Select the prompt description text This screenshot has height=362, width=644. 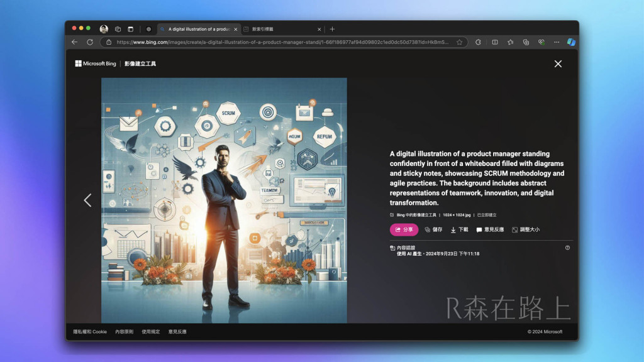click(x=477, y=178)
